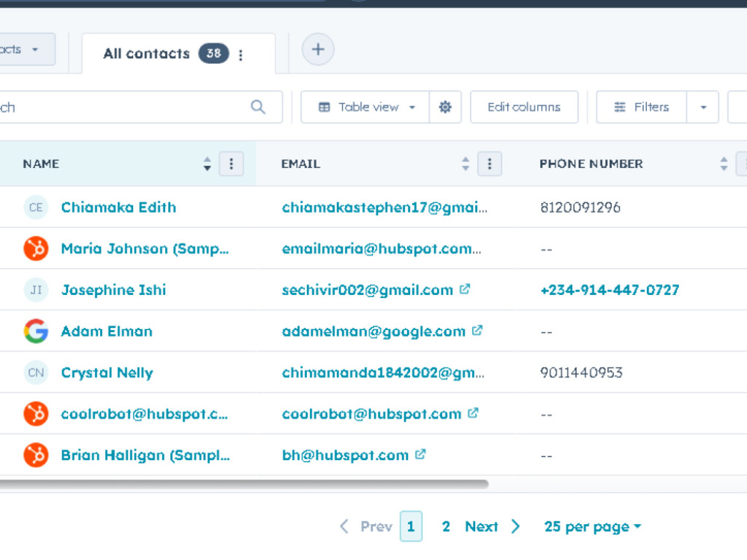Open external link icon after adamelman@google.com

[477, 331]
